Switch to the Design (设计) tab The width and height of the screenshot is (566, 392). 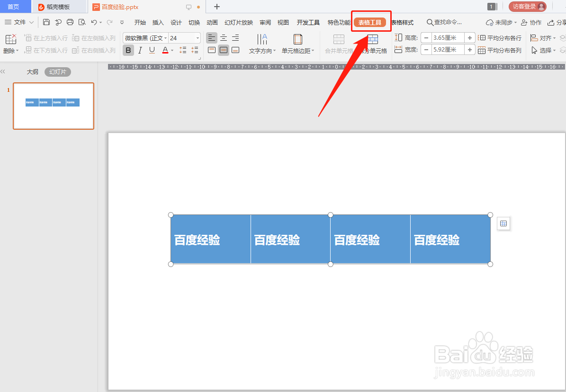click(x=176, y=22)
